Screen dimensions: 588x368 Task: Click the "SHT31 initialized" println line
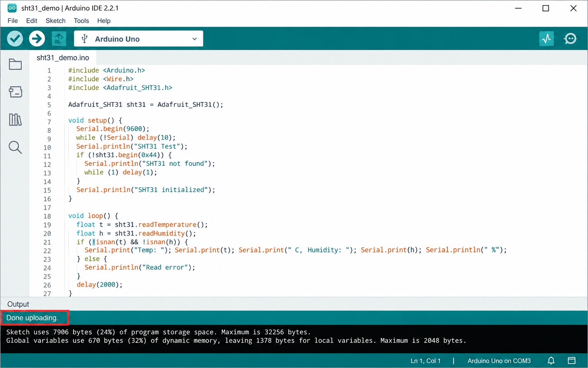146,190
